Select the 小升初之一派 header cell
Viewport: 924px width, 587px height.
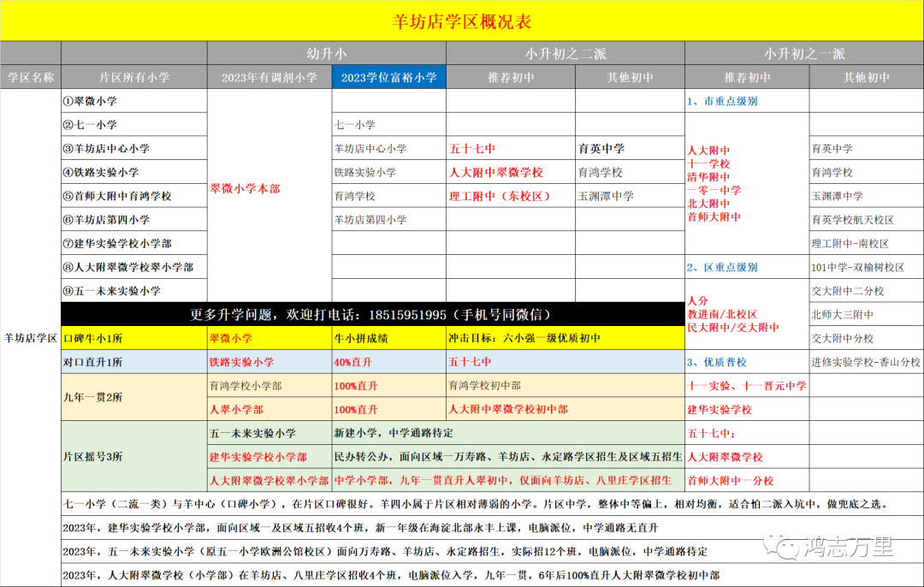(x=804, y=53)
